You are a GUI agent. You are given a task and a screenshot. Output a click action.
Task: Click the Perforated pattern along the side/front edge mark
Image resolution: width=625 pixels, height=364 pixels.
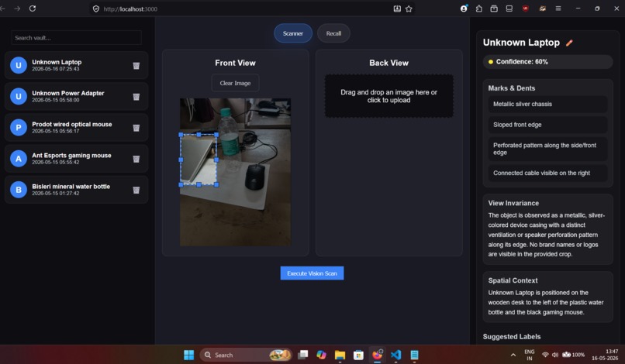coord(547,149)
